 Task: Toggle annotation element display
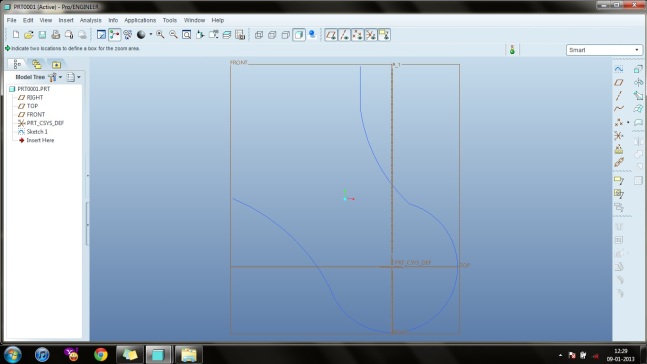click(x=384, y=35)
